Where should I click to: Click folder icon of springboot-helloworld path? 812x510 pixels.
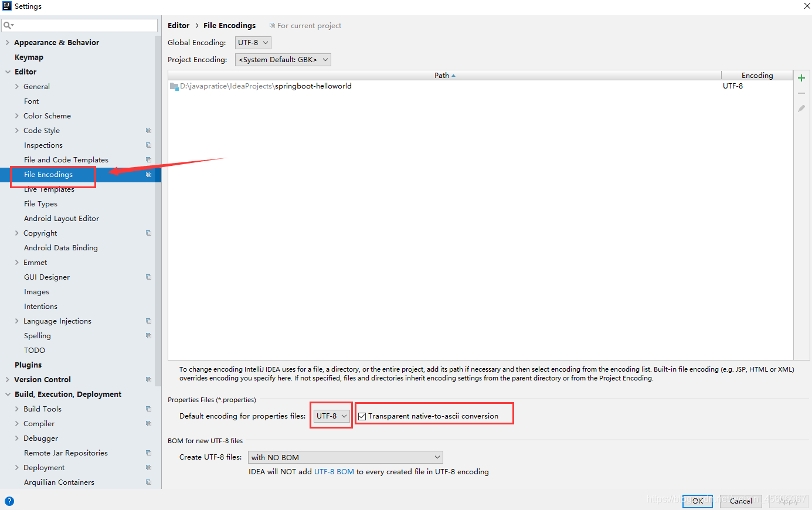coord(174,86)
